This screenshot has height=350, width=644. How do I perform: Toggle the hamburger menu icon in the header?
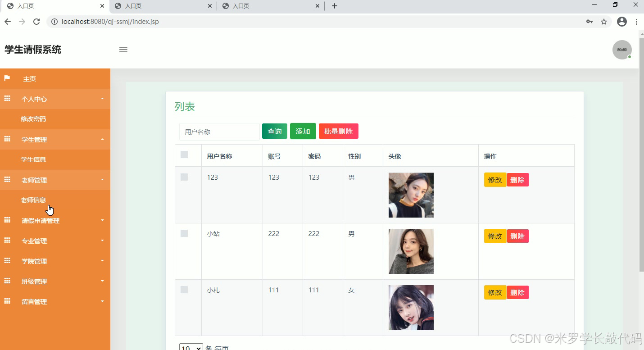coord(123,50)
